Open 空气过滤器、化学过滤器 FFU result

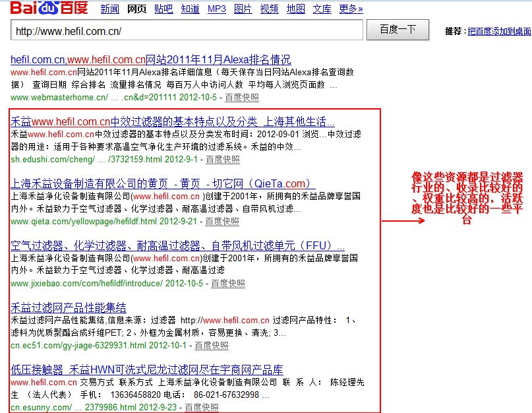[x=177, y=245]
